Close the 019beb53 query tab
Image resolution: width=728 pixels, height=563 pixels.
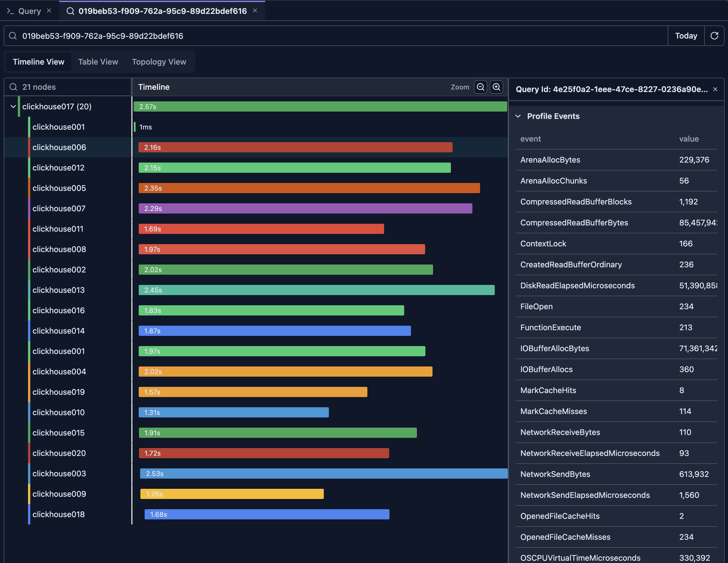click(255, 11)
